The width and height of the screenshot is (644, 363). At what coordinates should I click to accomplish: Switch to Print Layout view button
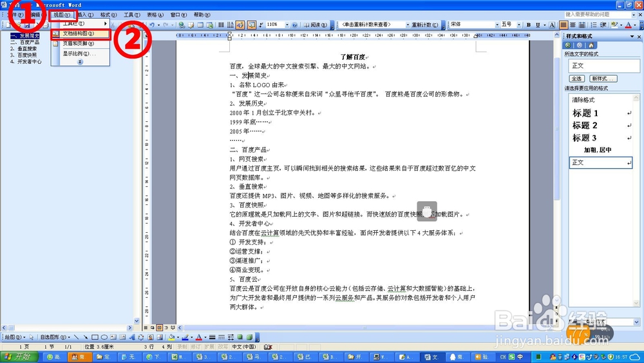[x=159, y=328]
